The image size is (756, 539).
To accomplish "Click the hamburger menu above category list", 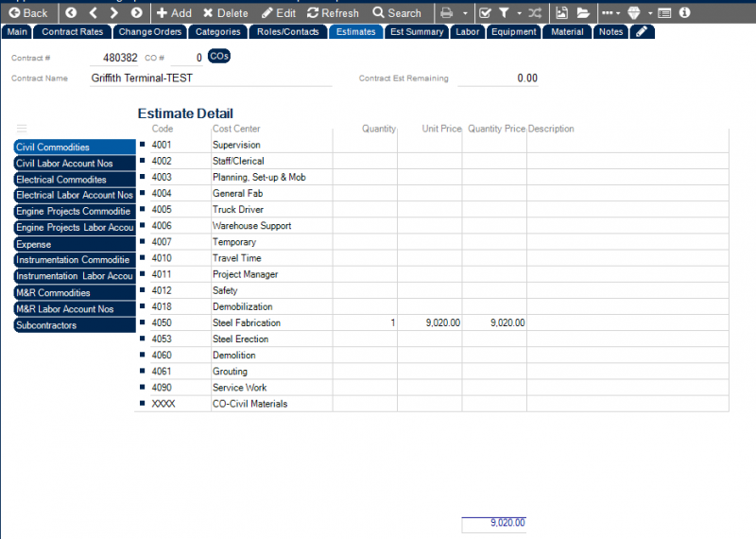I will [x=22, y=129].
